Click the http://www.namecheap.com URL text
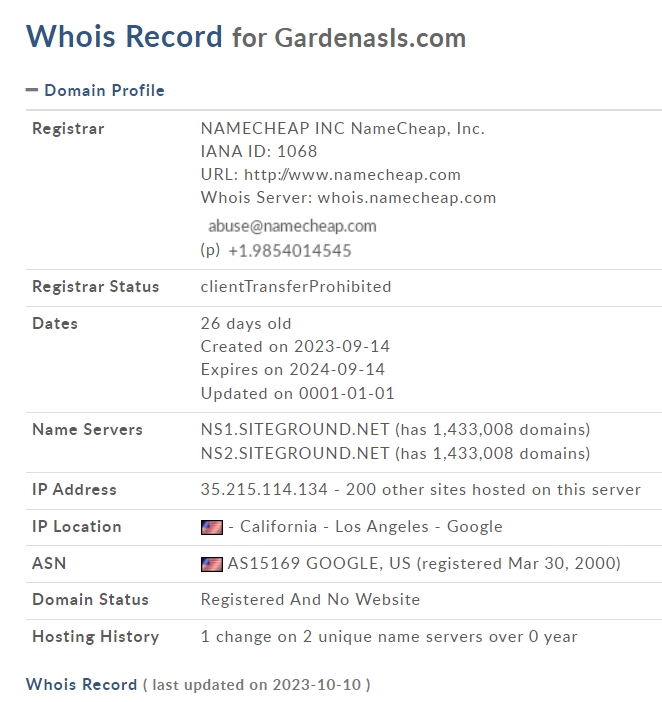Viewport: 662px width, 702px height. point(352,175)
